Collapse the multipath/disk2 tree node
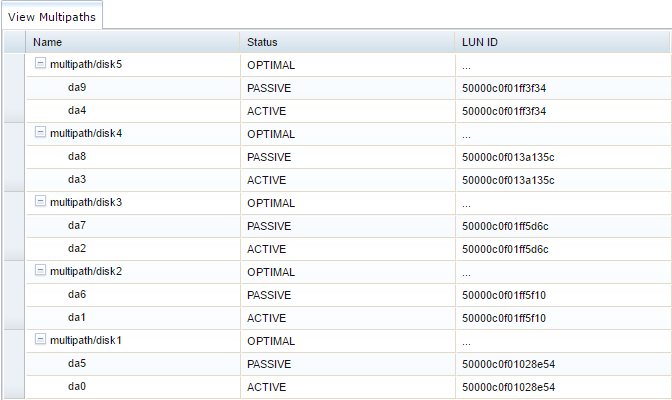The height and width of the screenshot is (400, 672). coord(40,270)
